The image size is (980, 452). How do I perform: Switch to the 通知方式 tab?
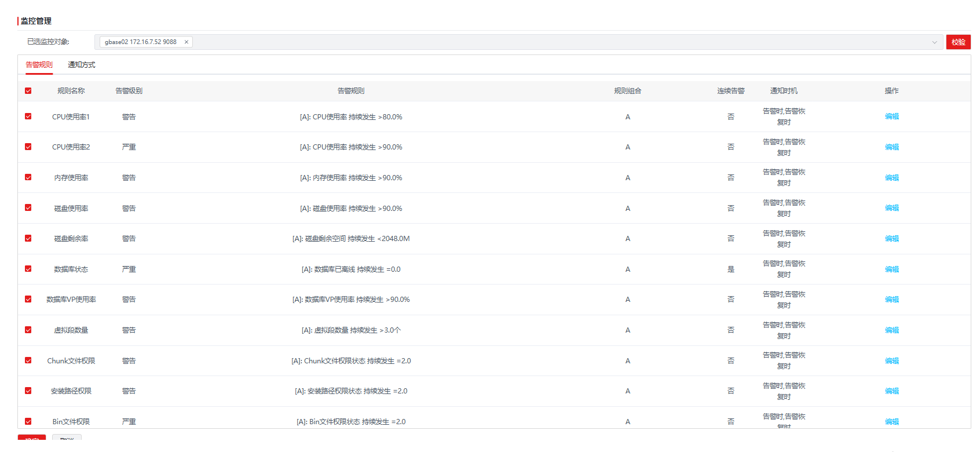81,65
